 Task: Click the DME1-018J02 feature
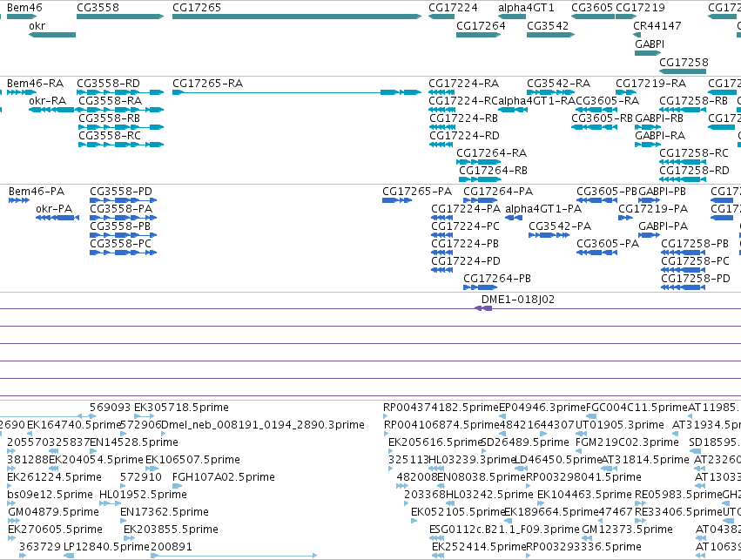[483, 308]
